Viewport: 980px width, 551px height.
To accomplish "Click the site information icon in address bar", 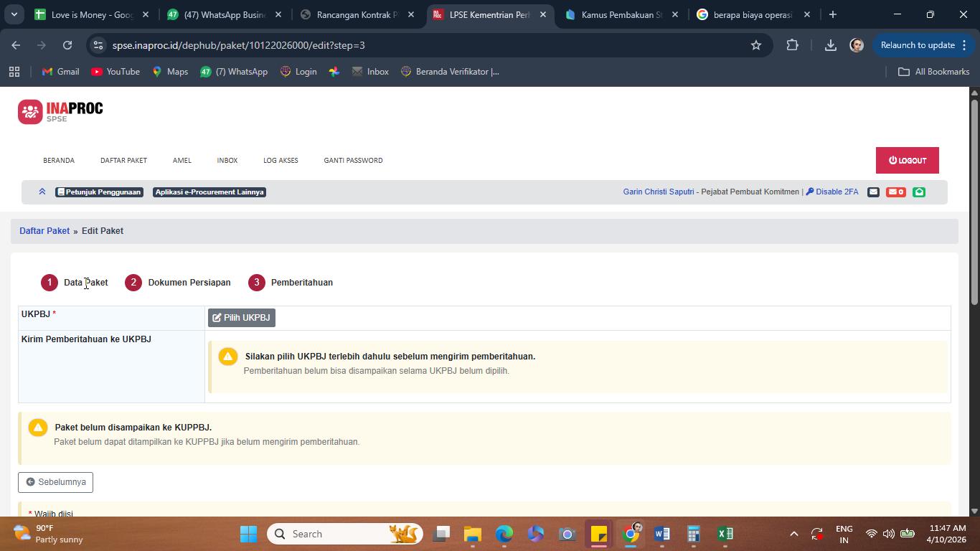I will (98, 45).
